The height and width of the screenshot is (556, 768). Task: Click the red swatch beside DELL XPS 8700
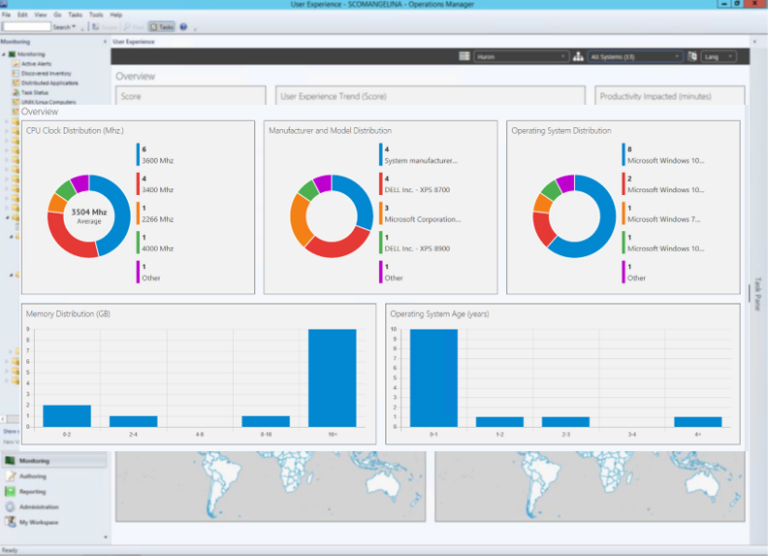[x=381, y=184]
